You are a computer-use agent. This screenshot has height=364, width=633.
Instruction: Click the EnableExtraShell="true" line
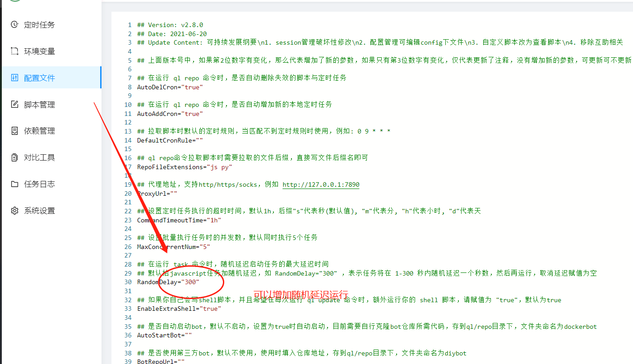[179, 309]
